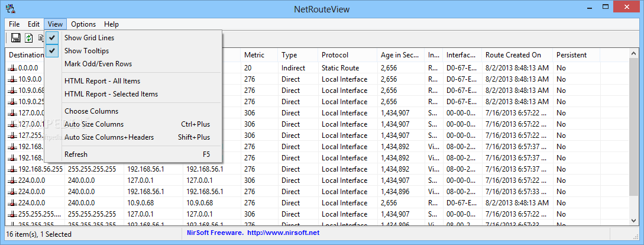Click the age value 1,434,896 in 224.0.0.0 row
The width and height of the screenshot is (644, 245).
pos(395,192)
